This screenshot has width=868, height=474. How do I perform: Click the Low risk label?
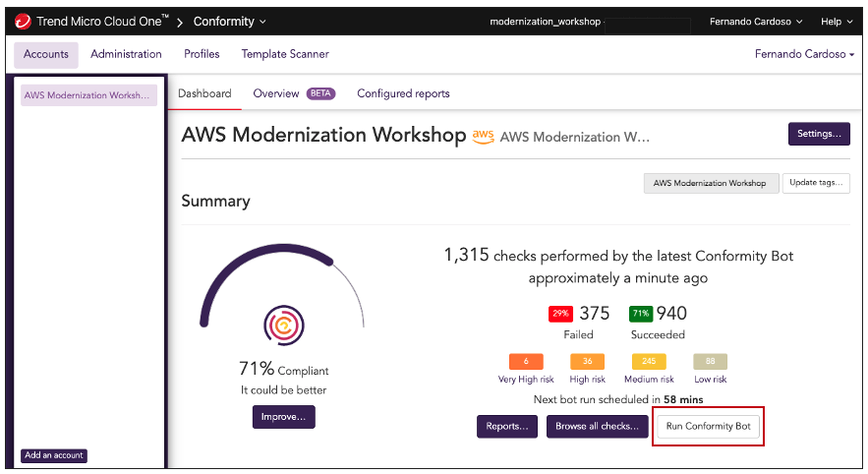coord(711,380)
